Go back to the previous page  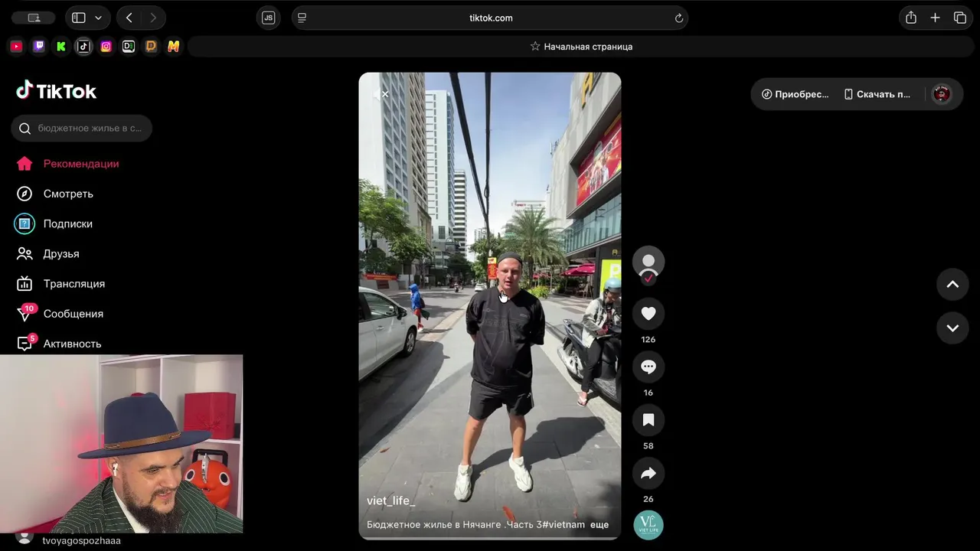coord(129,18)
